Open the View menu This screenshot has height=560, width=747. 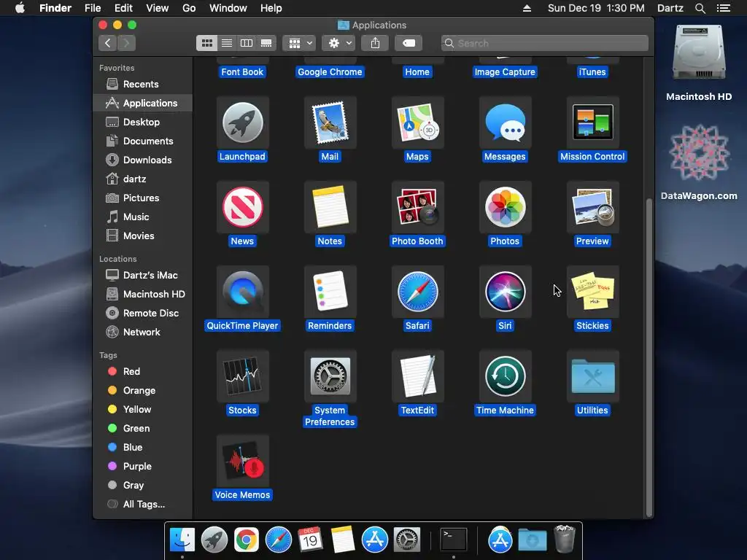click(158, 8)
